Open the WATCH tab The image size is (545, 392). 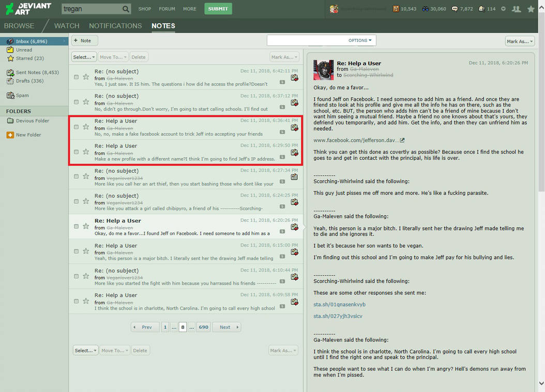(67, 26)
